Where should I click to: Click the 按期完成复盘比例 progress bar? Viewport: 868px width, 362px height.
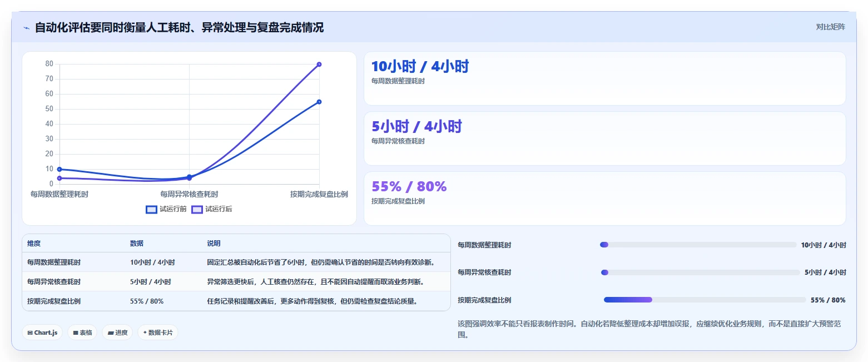pyautogui.click(x=705, y=300)
